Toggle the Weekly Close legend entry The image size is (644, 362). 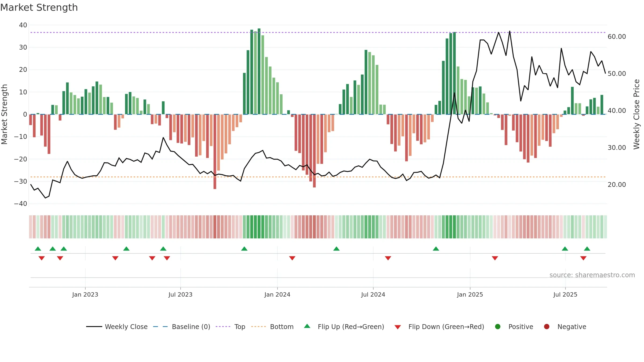tap(117, 327)
